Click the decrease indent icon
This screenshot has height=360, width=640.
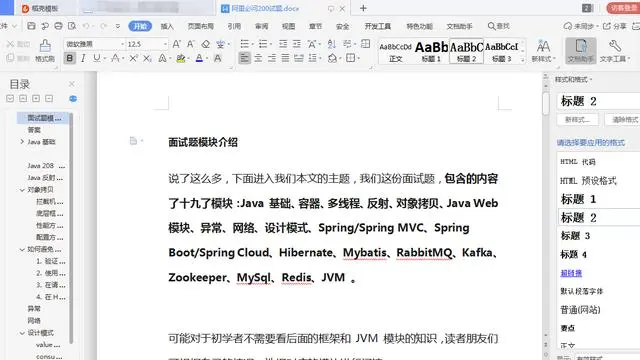(x=283, y=44)
